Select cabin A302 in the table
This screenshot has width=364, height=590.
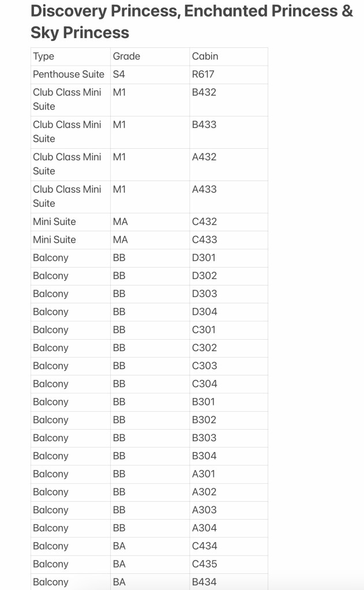point(204,492)
